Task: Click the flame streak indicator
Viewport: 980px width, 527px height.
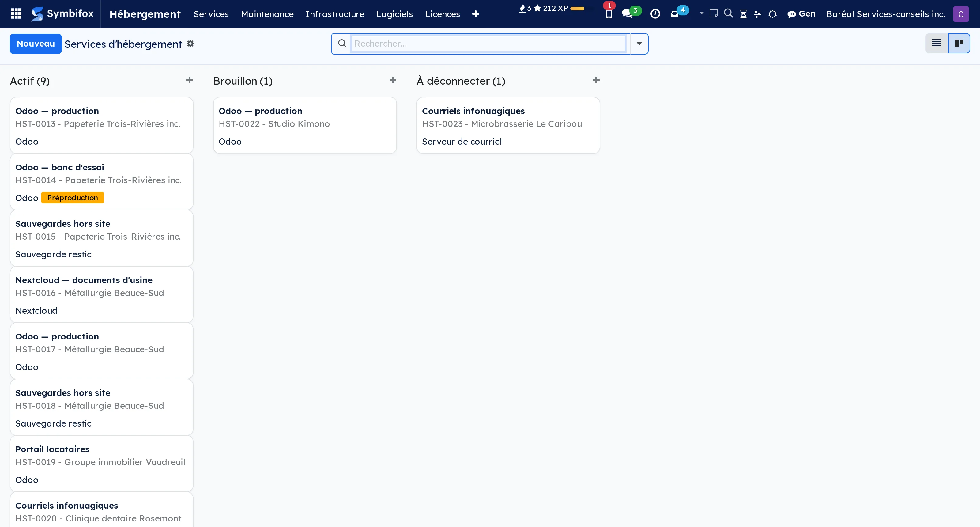Action: click(525, 8)
